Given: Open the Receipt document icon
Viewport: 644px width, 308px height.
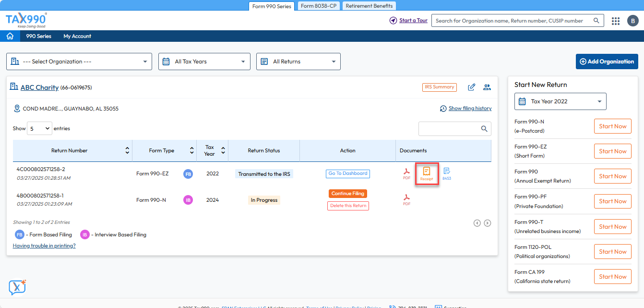Looking at the screenshot, I should pyautogui.click(x=427, y=174).
